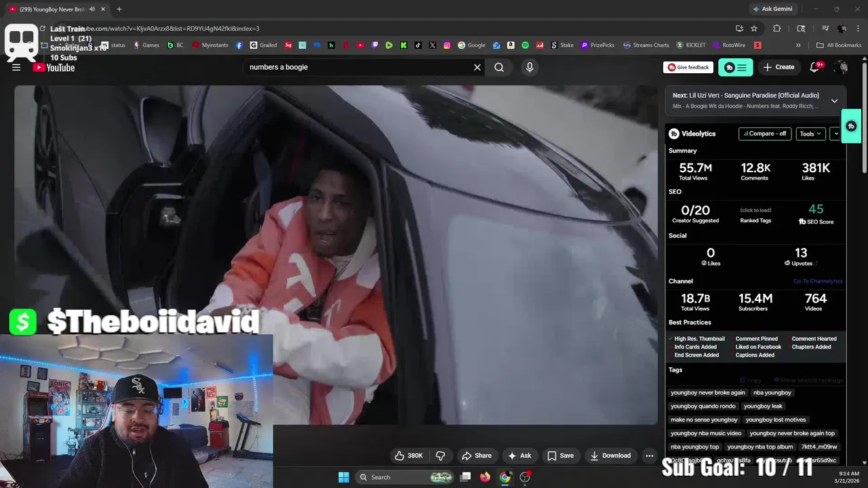Open YouTube notifications bell
Screen dimensions: 868x488
[814, 67]
